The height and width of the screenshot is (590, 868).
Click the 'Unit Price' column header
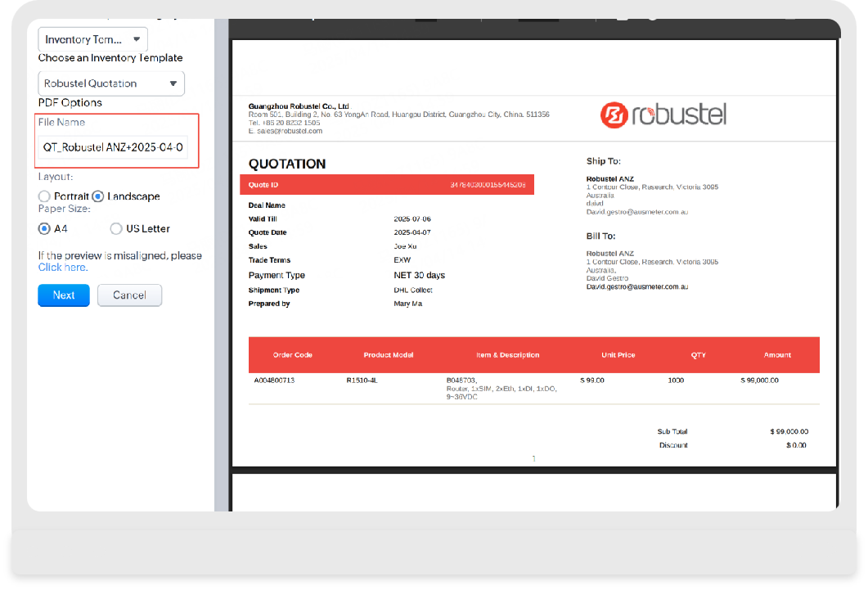[x=618, y=355]
